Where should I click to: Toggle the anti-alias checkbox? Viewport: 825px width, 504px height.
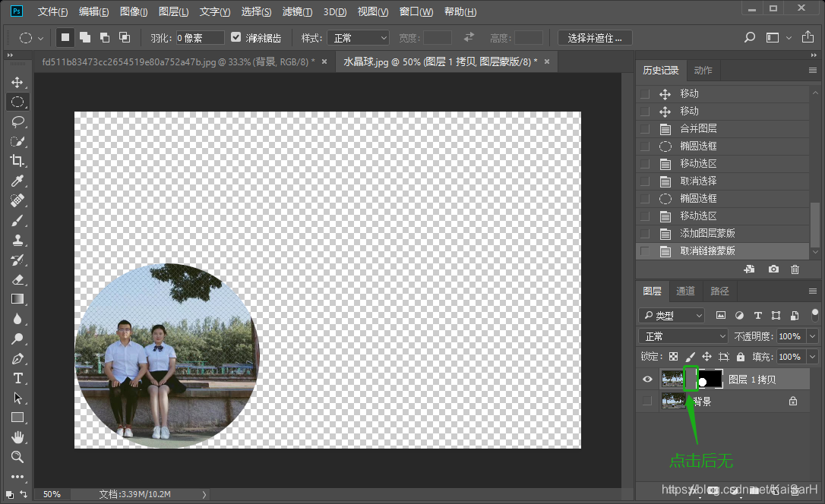[235, 36]
